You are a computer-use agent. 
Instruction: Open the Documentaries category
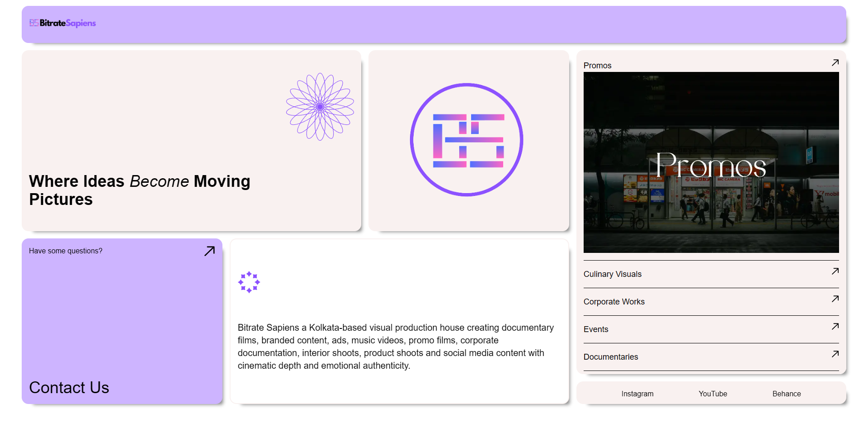pos(610,357)
